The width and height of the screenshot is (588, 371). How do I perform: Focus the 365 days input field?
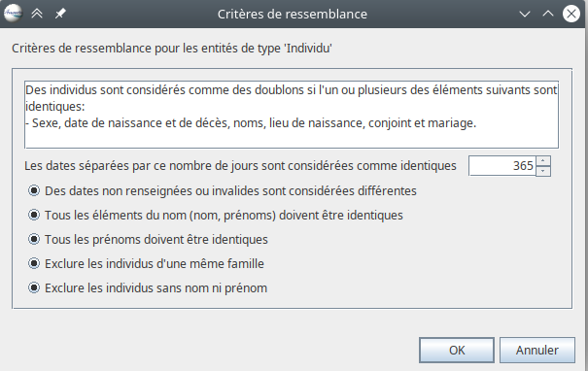coord(502,166)
